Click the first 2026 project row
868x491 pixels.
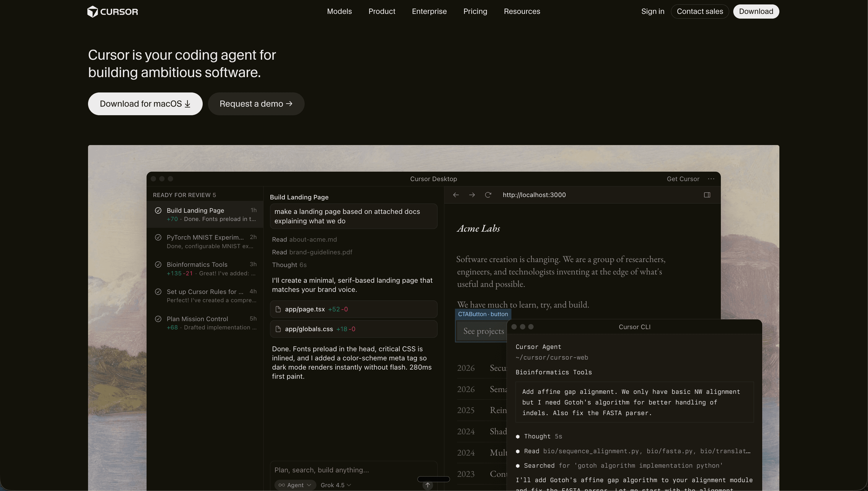coord(482,368)
